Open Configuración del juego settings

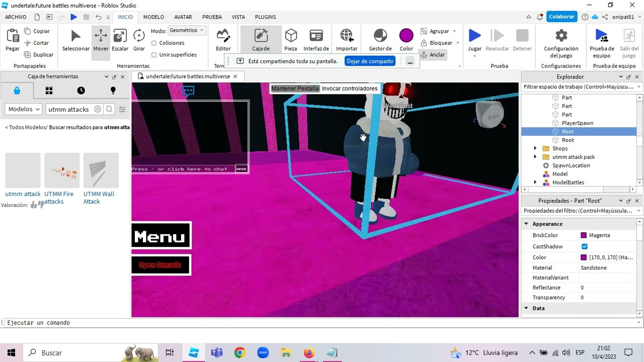click(x=561, y=43)
